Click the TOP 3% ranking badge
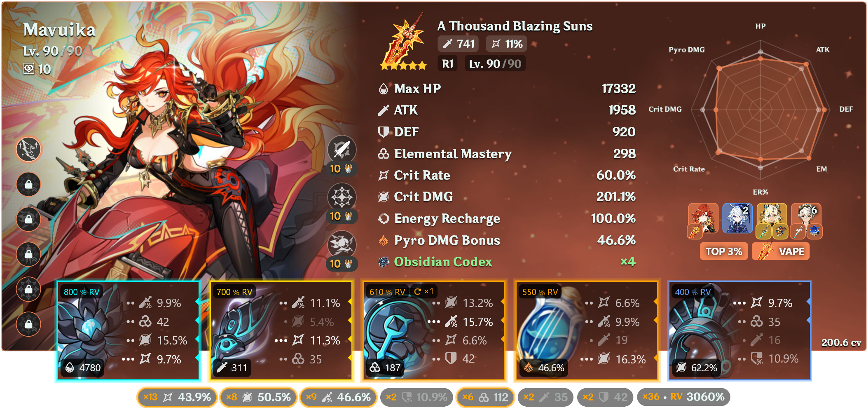This screenshot has height=410, width=868. tap(724, 251)
